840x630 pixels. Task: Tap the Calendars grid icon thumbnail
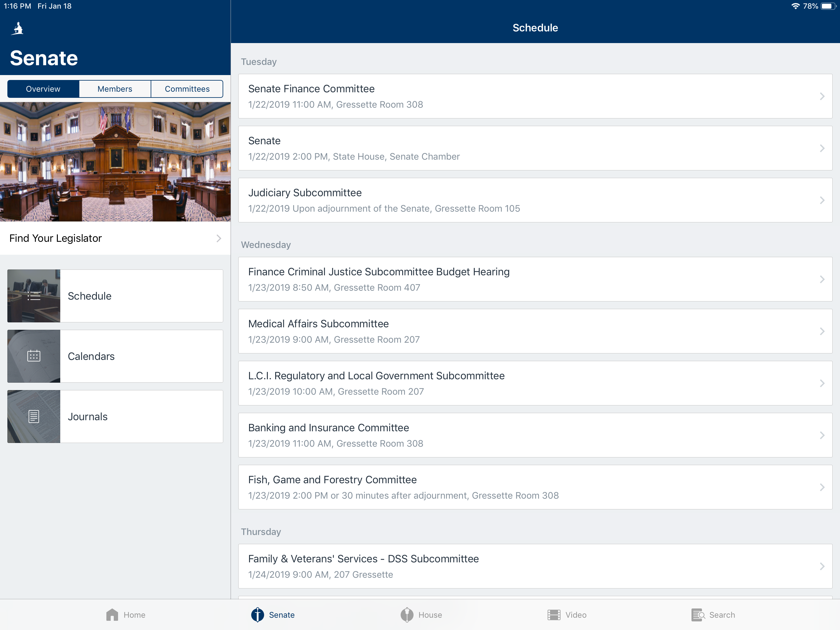[x=34, y=356]
